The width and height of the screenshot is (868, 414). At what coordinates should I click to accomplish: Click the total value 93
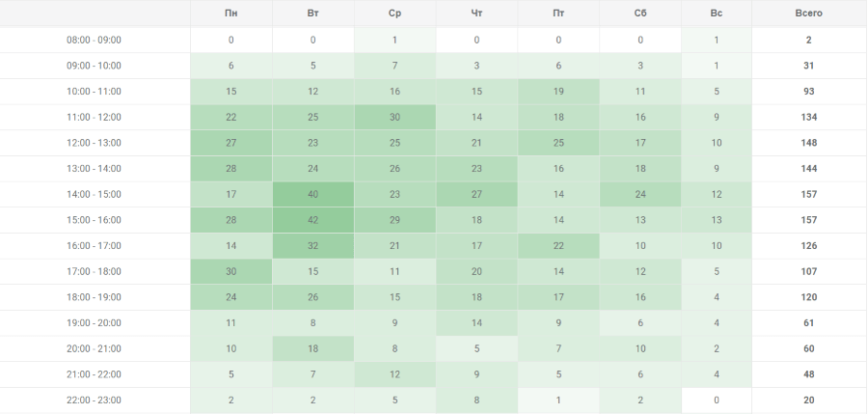coord(809,92)
